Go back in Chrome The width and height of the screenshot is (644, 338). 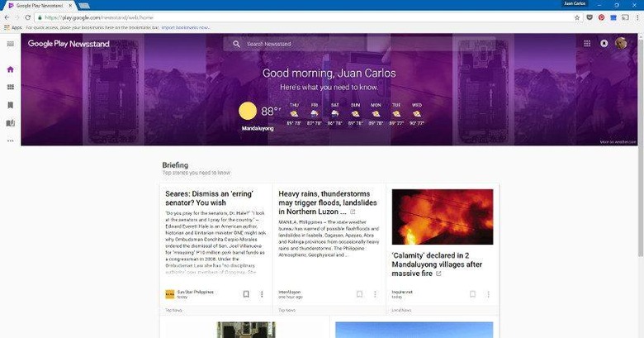[7, 17]
